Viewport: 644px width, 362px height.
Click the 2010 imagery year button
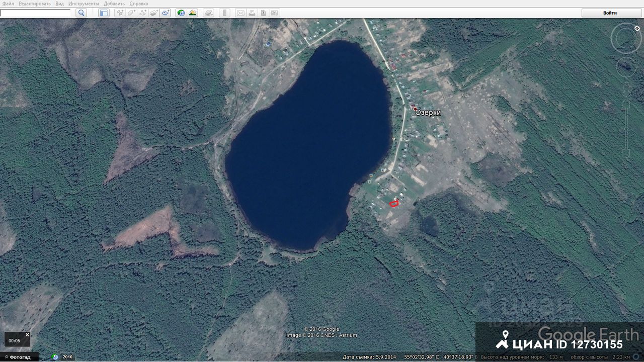point(67,357)
